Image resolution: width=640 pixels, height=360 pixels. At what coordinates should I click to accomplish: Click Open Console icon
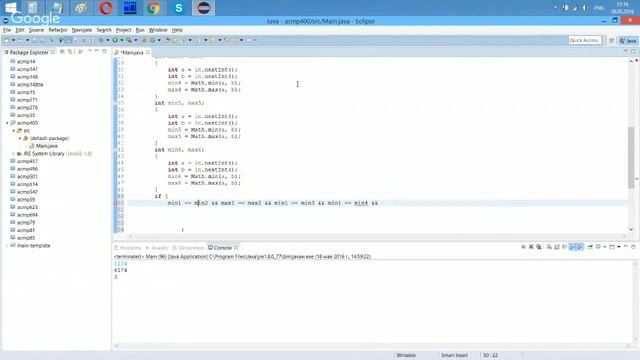click(x=612, y=247)
